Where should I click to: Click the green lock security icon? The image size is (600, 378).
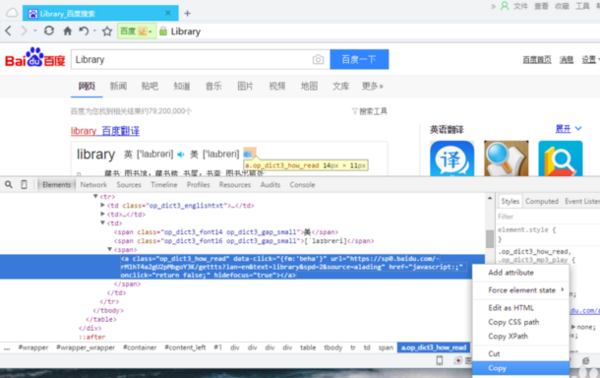163,31
